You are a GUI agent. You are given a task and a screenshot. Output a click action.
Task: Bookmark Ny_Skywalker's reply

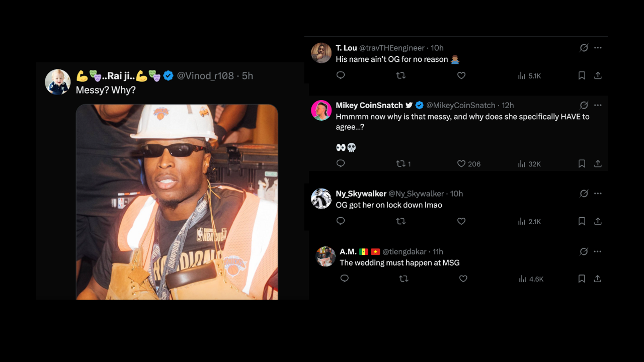582,221
